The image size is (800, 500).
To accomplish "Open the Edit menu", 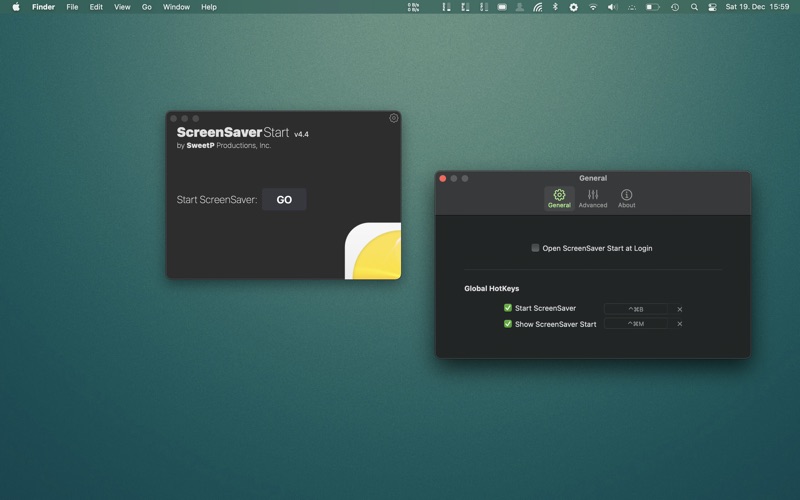I will [96, 7].
